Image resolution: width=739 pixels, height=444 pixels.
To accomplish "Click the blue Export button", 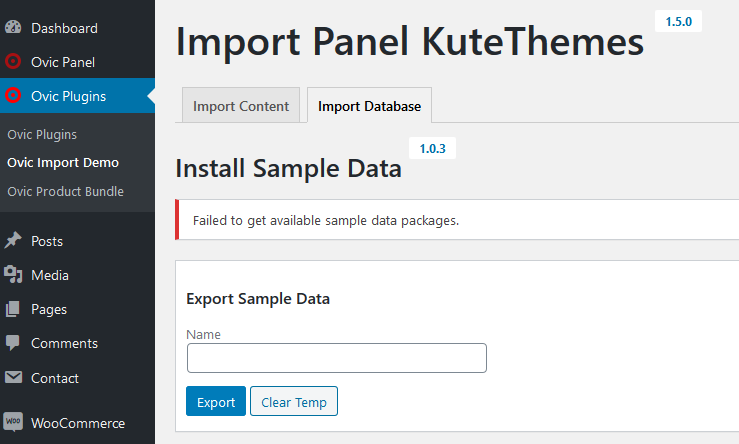I will 216,401.
